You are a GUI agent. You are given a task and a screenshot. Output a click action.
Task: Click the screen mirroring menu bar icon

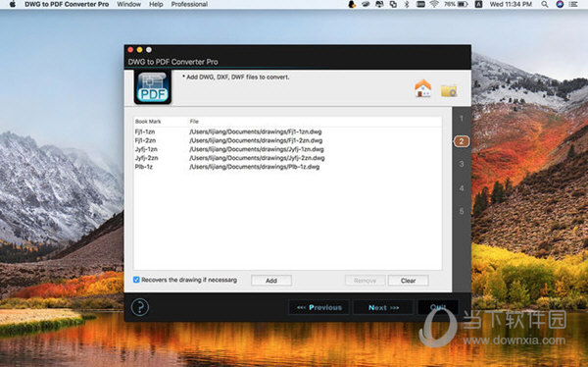(379, 4)
